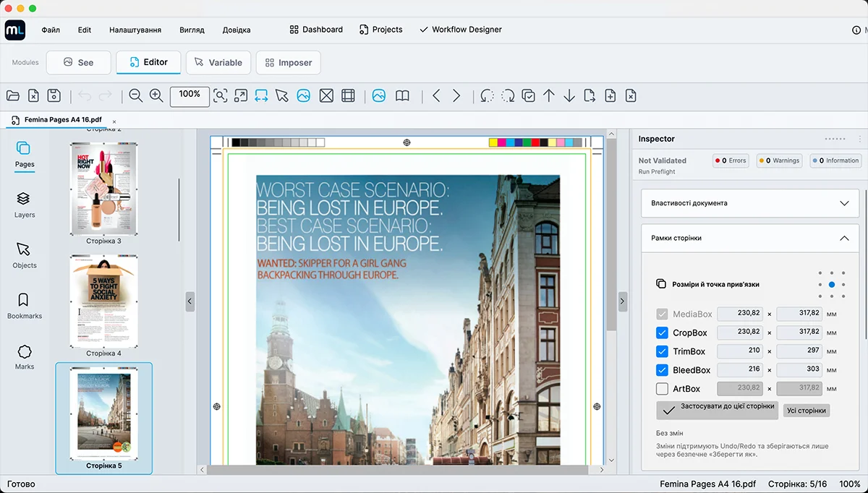Toggle the TrimBox checkbox
The height and width of the screenshot is (493, 868).
click(x=662, y=351)
